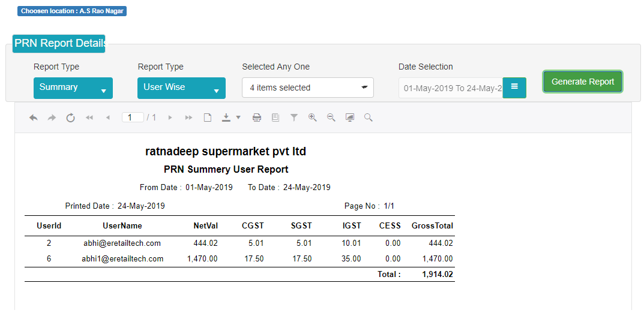Open the export download dropdown arrow
Screen dimensions: 644x319
point(238,118)
